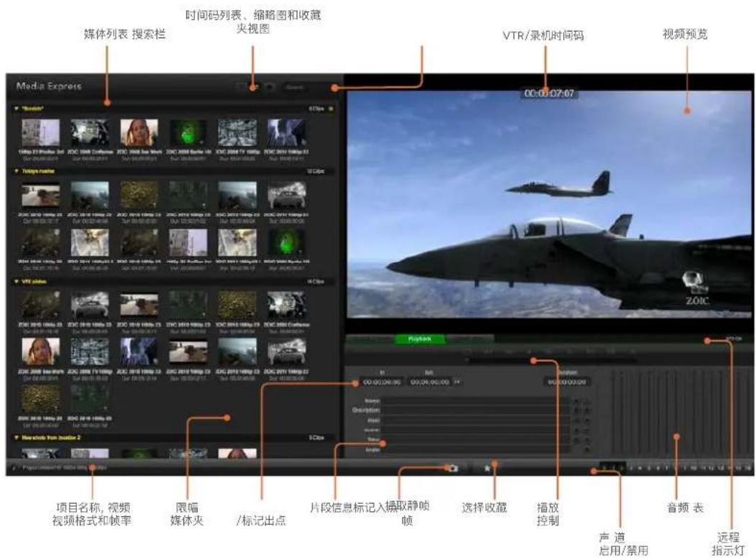The image size is (756, 560).
Task: Click the Description text field
Action: pyautogui.click(x=475, y=410)
